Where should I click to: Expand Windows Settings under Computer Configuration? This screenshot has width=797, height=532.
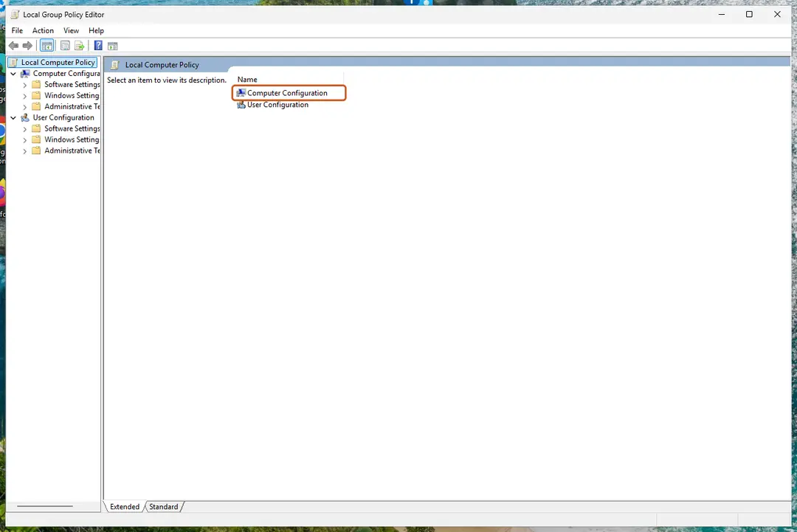(25, 96)
